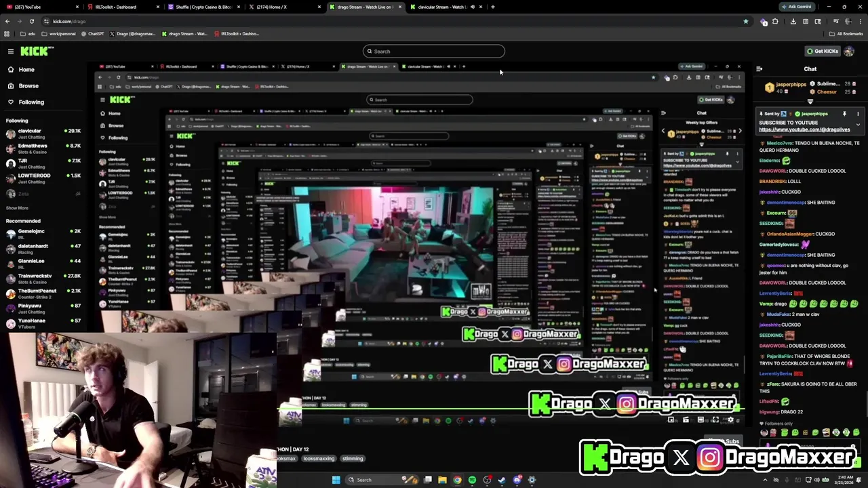Click the stimming stream tag
Screen dimensions: 868x488
click(x=353, y=459)
